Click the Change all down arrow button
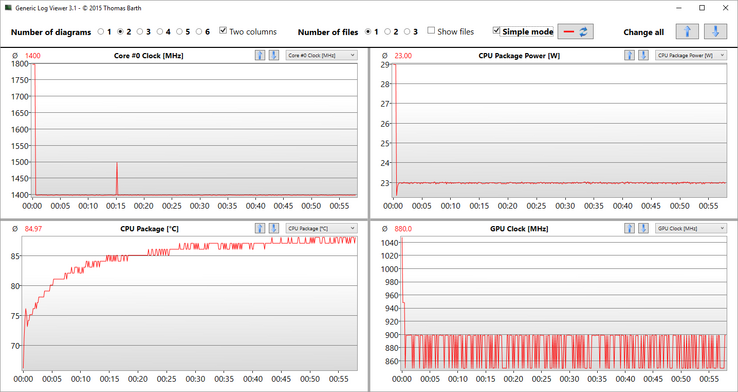738x392 pixels. coord(715,32)
